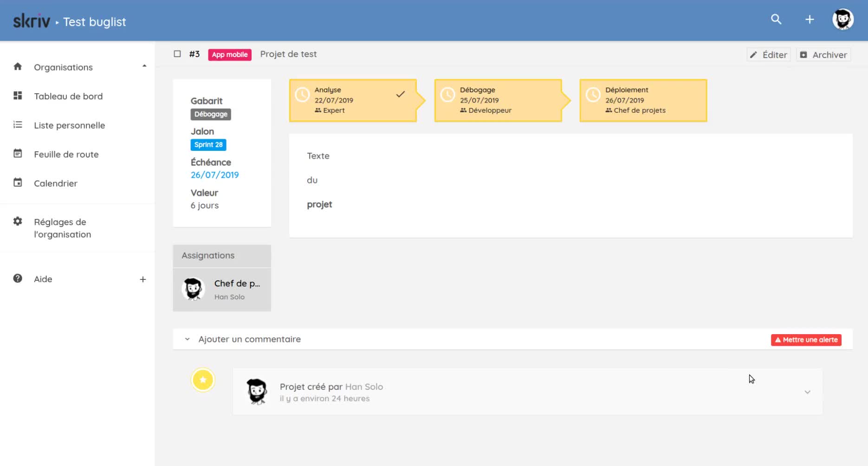This screenshot has width=868, height=466.
Task: Expand Aide with the plus sign
Action: point(143,279)
